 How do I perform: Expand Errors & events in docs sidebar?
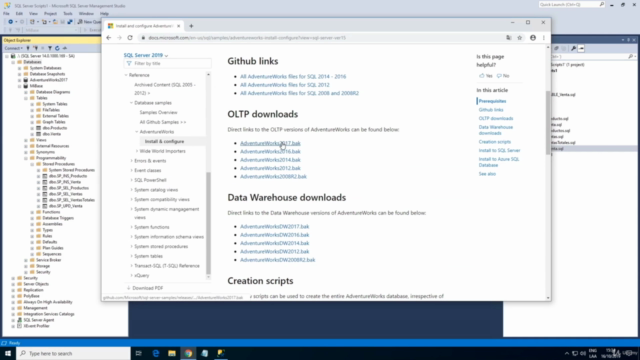(131, 161)
